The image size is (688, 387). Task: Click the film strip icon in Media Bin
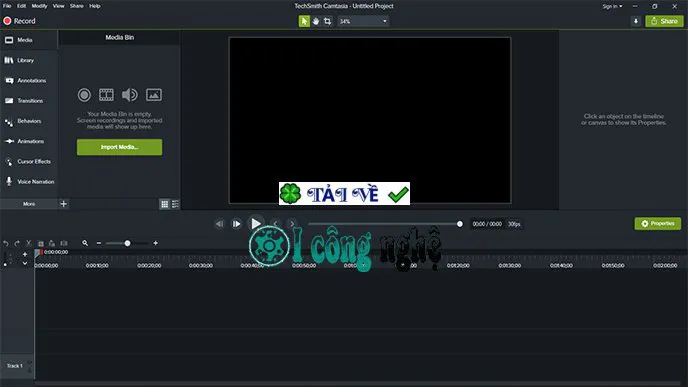(x=106, y=95)
